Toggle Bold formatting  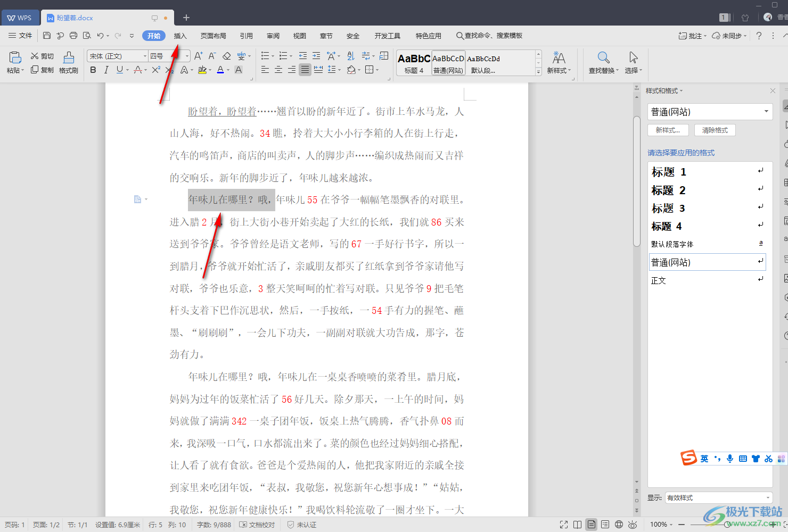pyautogui.click(x=93, y=70)
